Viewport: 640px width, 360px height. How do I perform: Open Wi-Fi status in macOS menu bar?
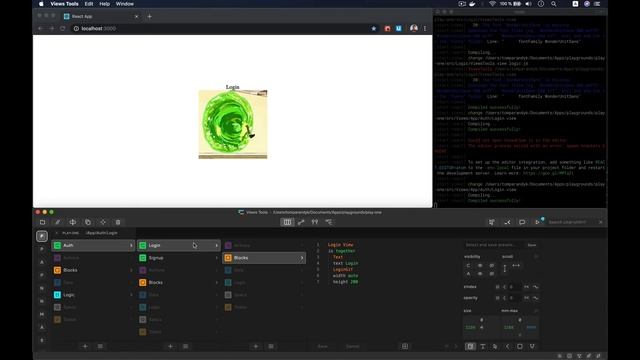coord(492,4)
